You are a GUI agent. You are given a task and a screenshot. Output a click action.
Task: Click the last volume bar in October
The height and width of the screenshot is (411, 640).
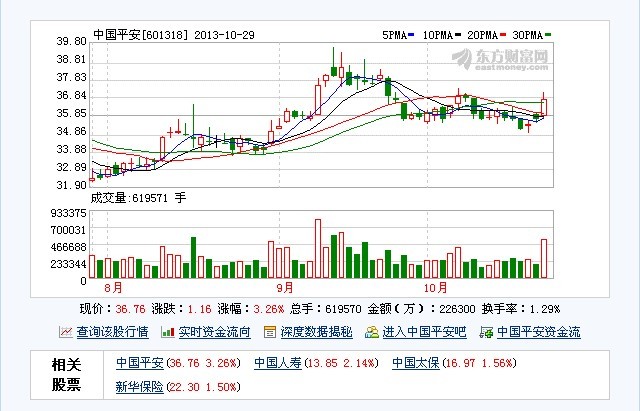tap(544, 259)
